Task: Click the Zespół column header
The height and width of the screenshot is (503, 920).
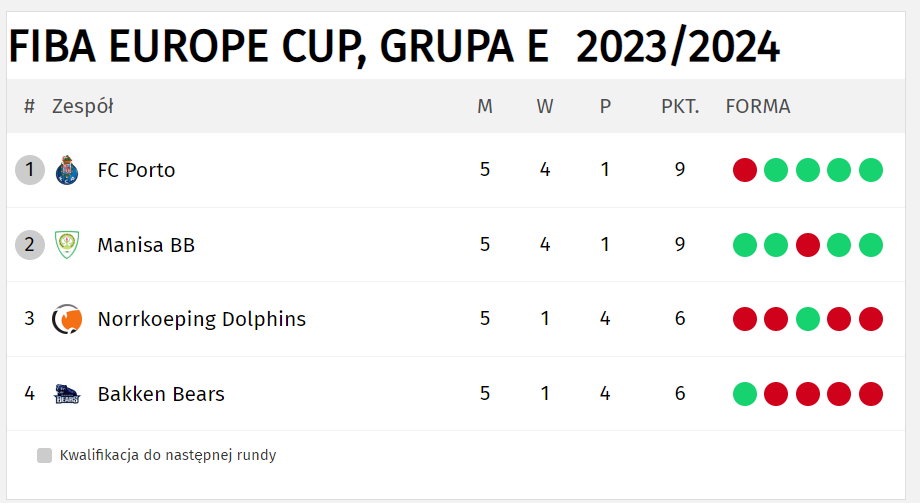Action: [x=83, y=106]
